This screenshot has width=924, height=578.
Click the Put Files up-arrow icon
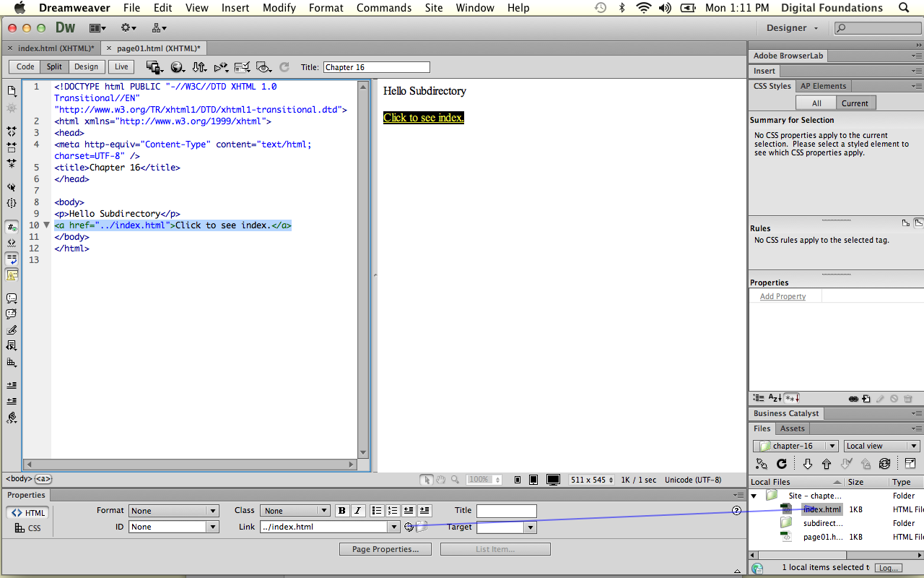pos(826,464)
